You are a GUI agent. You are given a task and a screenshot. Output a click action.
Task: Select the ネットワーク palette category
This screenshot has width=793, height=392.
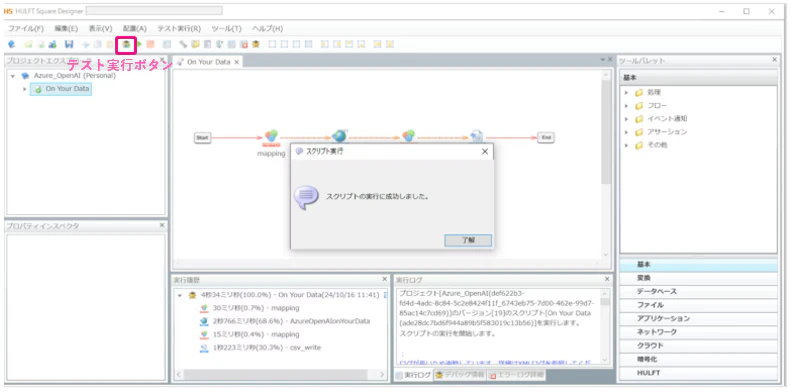click(x=698, y=332)
